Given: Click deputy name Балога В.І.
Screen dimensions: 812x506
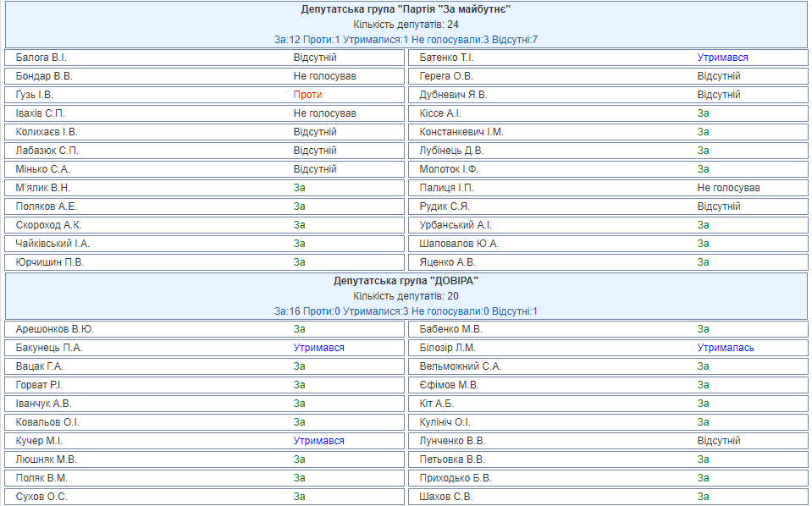Looking at the screenshot, I should point(41,58).
